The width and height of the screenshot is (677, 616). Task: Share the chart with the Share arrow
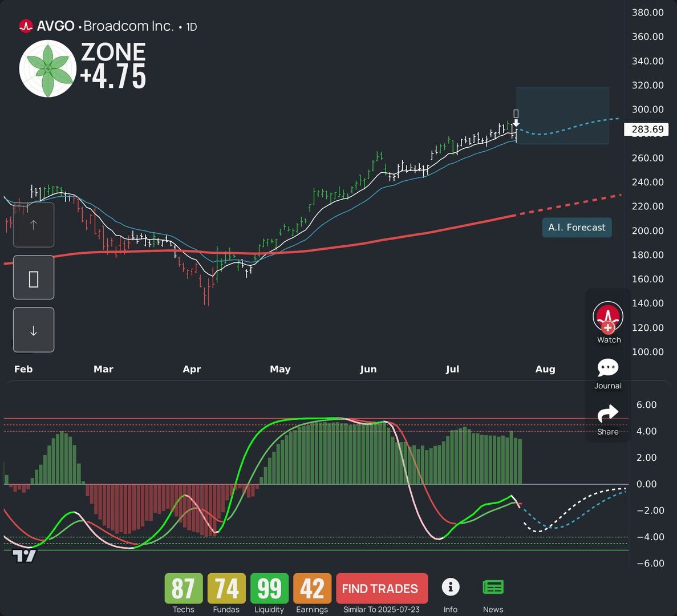point(608,414)
